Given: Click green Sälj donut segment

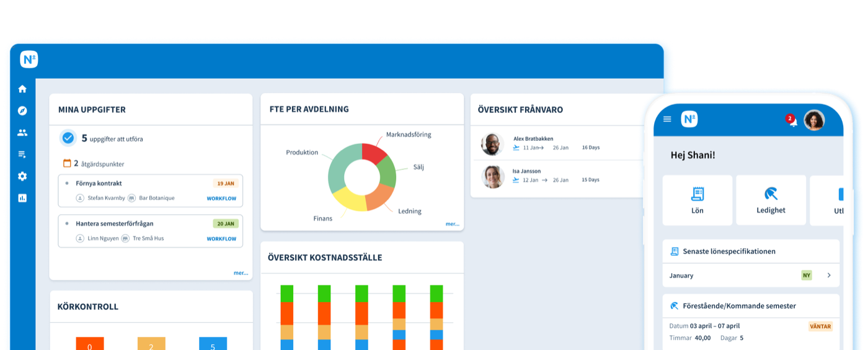Looking at the screenshot, I should coord(387,171).
